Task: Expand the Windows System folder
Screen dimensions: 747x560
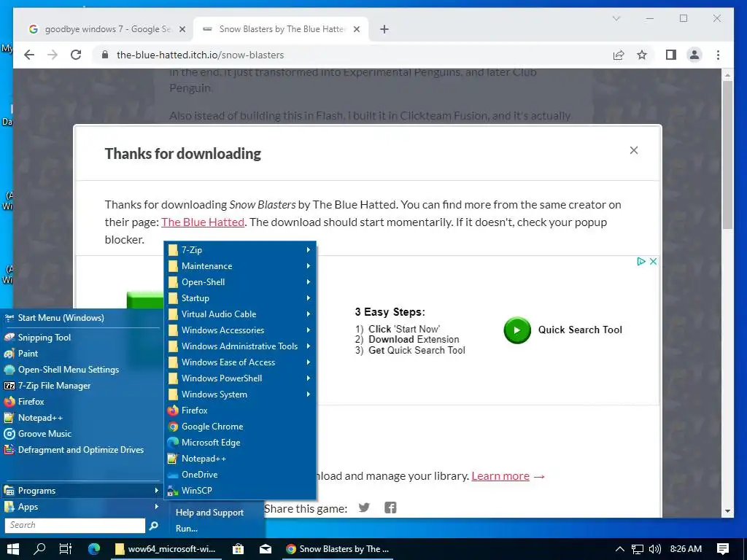Action: coord(240,394)
